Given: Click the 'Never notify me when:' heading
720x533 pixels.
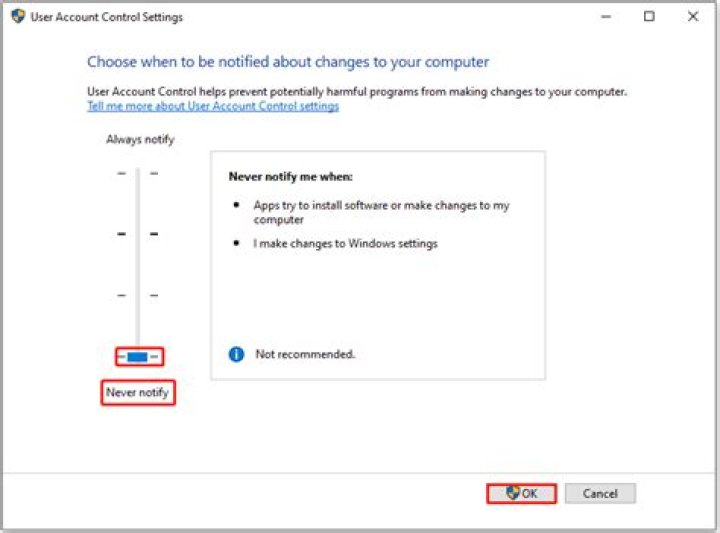Looking at the screenshot, I should pos(291,177).
